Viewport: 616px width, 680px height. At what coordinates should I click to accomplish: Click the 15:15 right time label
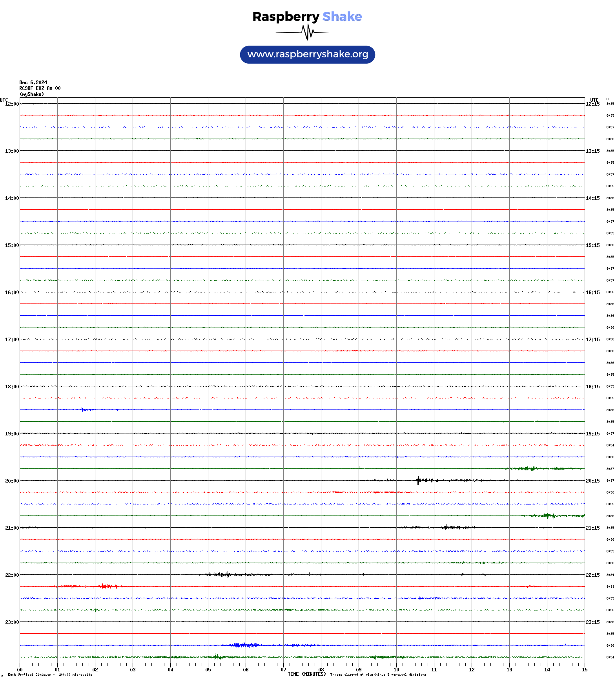tap(593, 245)
